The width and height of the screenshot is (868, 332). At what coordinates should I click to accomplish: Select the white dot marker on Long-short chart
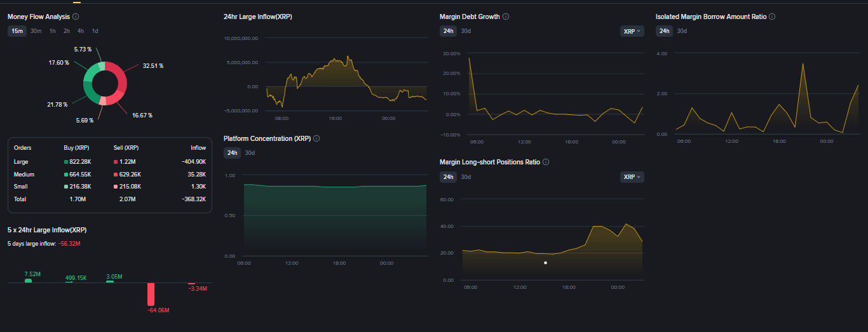(x=546, y=263)
